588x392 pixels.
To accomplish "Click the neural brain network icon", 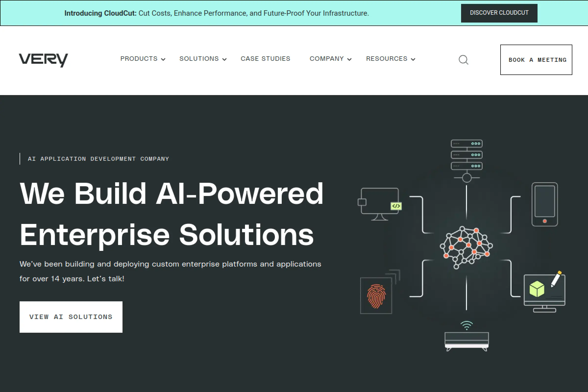I will point(466,247).
